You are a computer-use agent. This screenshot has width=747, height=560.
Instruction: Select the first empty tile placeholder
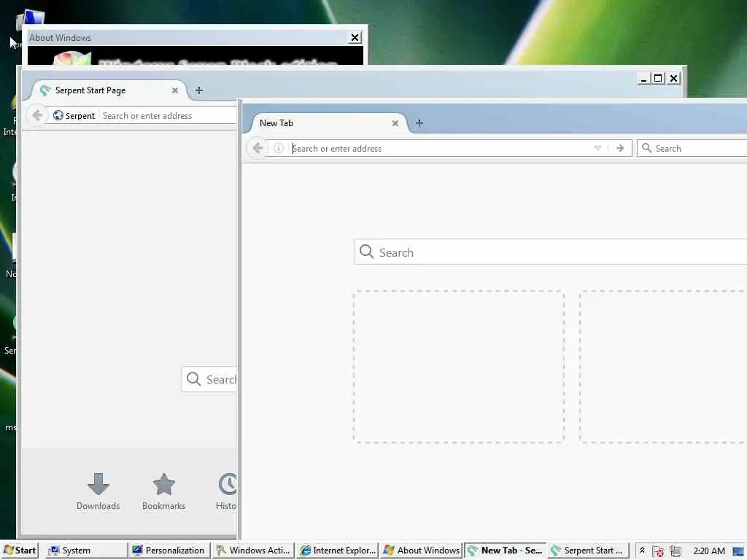click(x=459, y=366)
